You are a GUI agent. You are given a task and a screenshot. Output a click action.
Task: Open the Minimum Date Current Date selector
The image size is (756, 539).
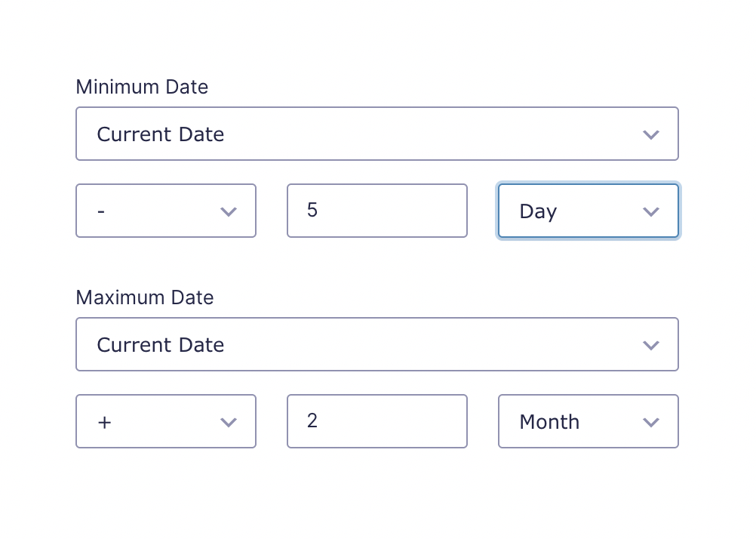[x=377, y=134]
